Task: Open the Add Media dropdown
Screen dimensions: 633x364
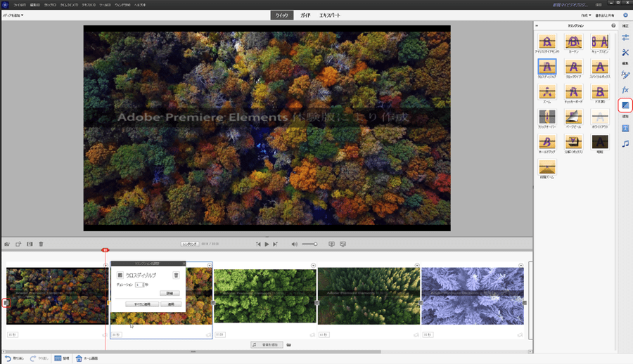Action: (x=13, y=15)
